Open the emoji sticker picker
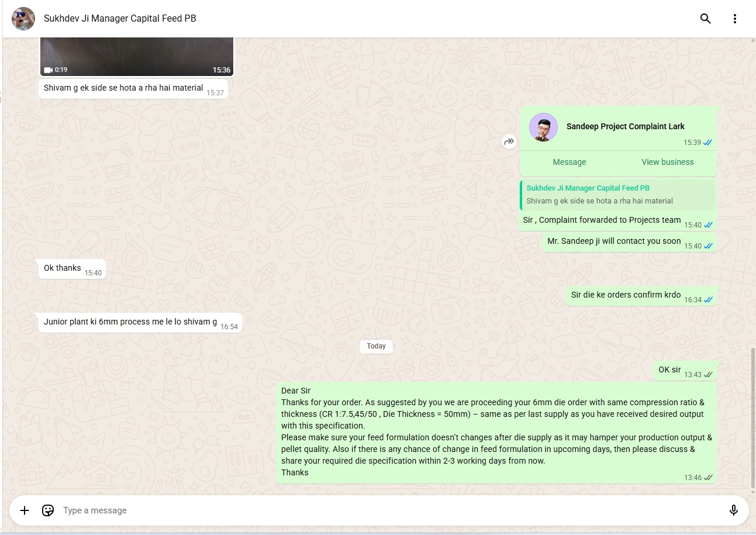 point(48,510)
